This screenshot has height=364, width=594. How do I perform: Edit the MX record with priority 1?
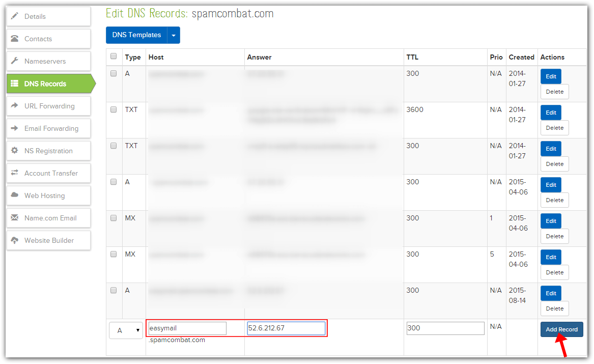tap(551, 221)
